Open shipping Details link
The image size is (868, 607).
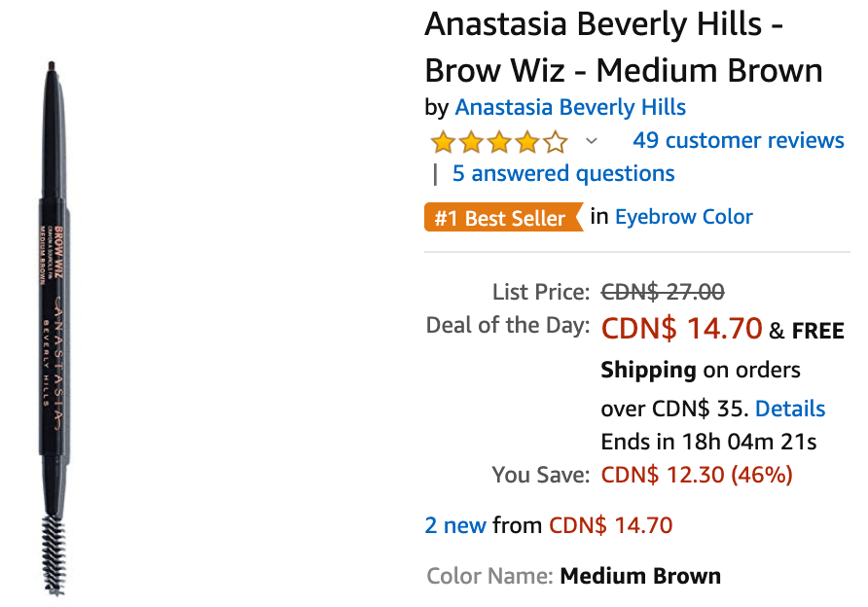[790, 409]
